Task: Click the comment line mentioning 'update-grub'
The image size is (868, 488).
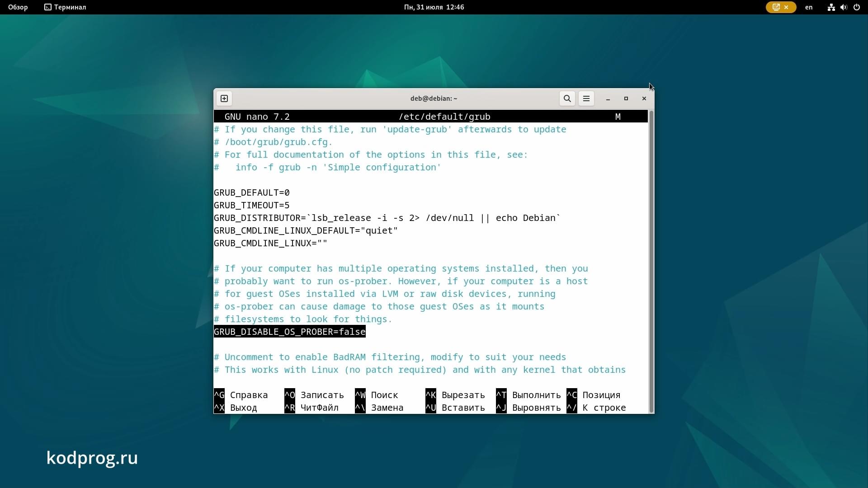Action: point(390,129)
